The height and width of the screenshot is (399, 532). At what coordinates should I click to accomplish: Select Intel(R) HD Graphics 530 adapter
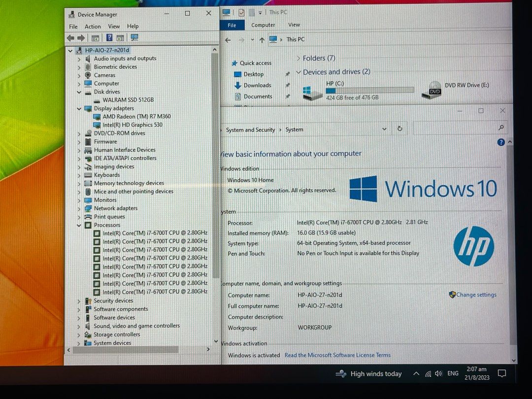tap(133, 125)
